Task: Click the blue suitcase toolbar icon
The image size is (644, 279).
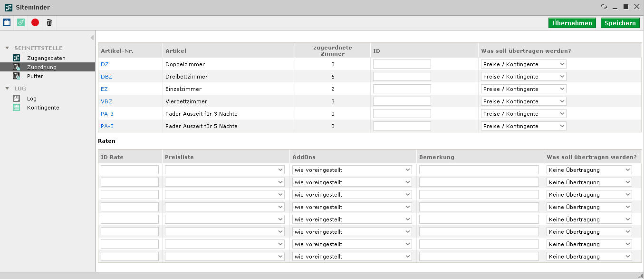Action: coord(7,22)
